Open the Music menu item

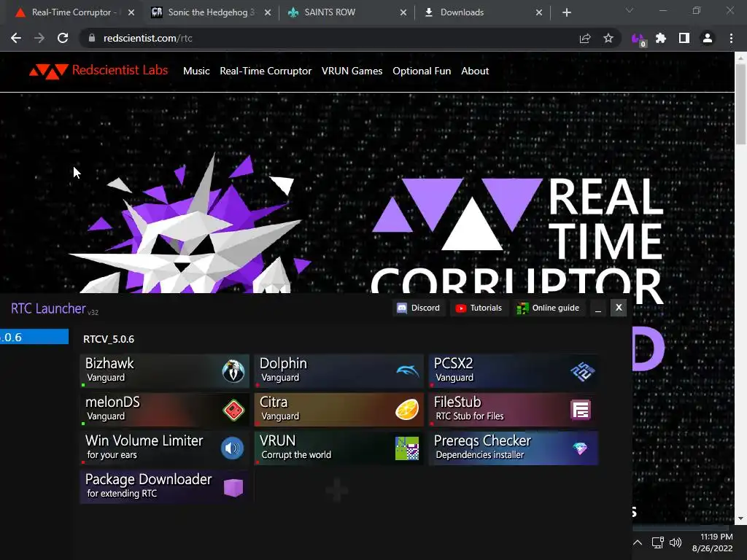coord(196,71)
